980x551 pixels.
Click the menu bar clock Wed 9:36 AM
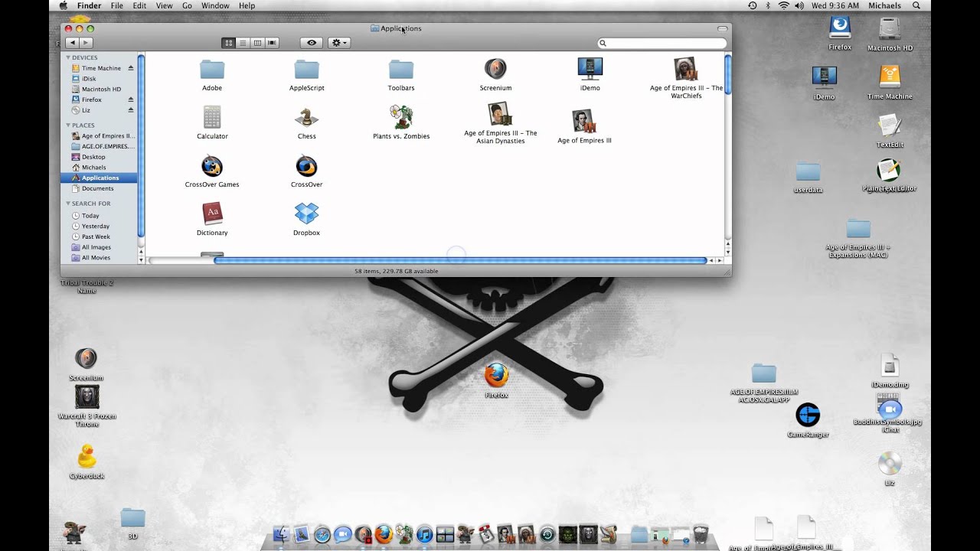(835, 5)
